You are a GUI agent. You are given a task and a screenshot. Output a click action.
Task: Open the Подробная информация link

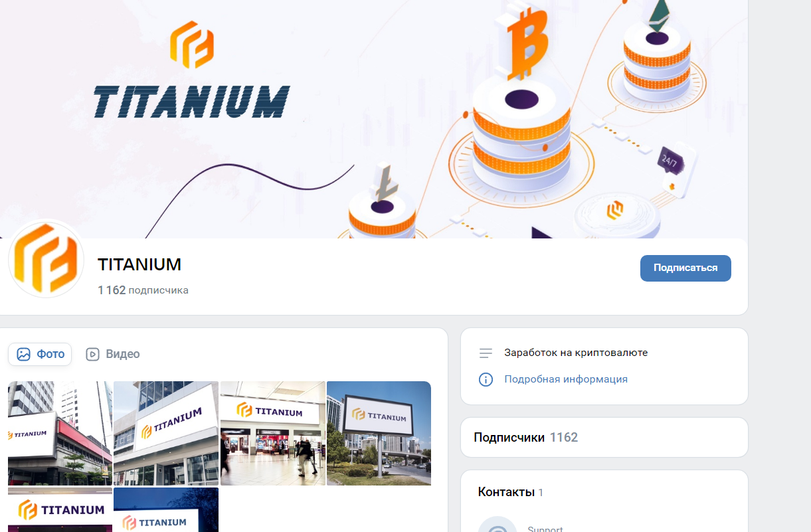tap(566, 379)
